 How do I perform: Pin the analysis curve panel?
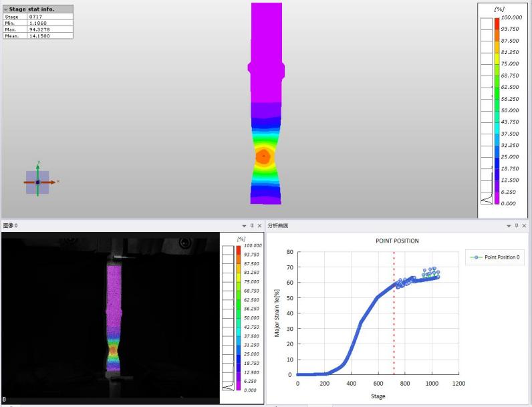coord(516,226)
